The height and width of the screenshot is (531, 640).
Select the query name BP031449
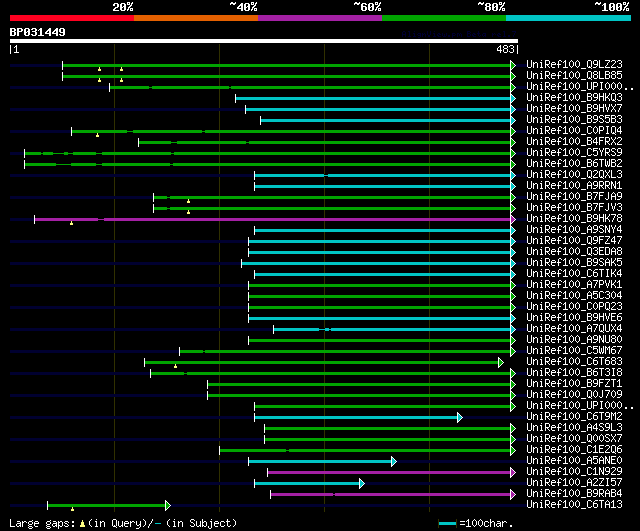38,32
